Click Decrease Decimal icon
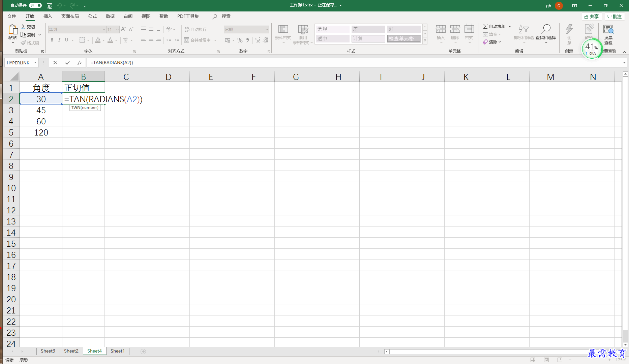The height and width of the screenshot is (364, 629). coord(266,40)
